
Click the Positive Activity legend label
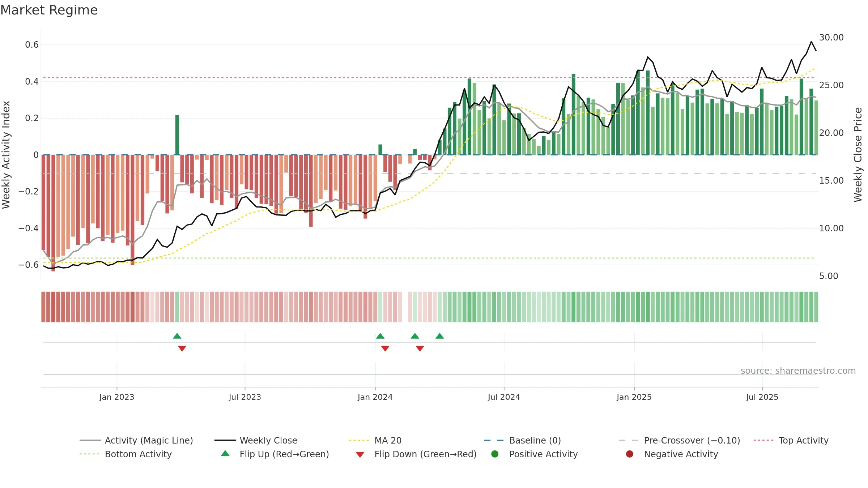click(x=543, y=454)
